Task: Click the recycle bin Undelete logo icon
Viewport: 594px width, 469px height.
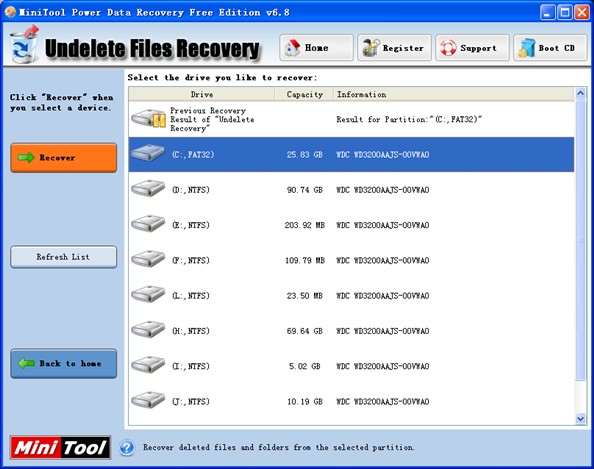Action: (x=25, y=45)
